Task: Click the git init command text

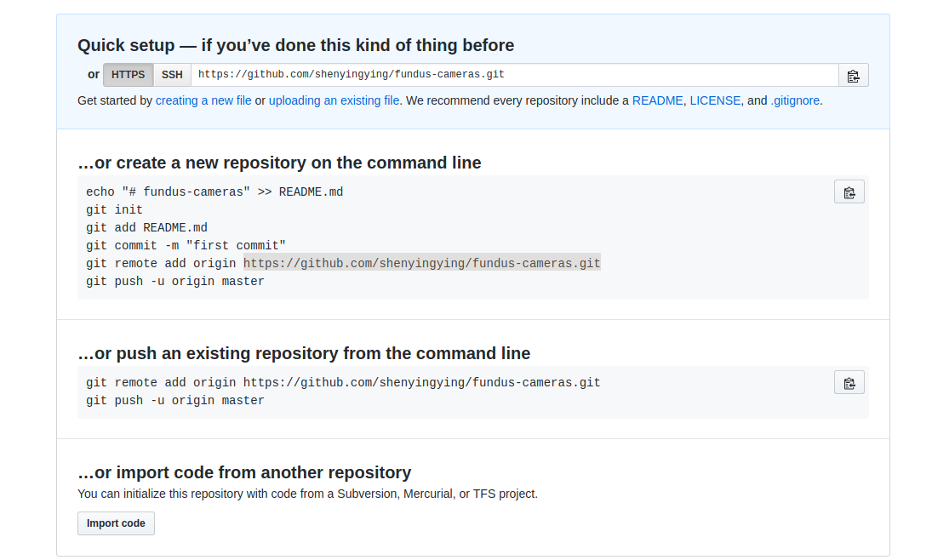Action: pyautogui.click(x=112, y=209)
